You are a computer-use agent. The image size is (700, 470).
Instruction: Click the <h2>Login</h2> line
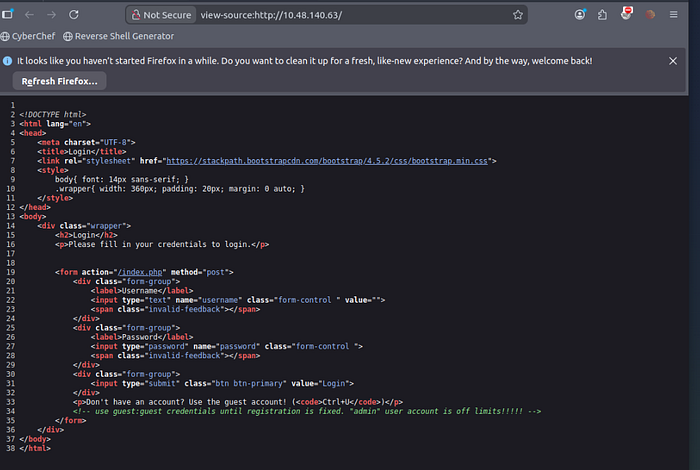pyautogui.click(x=86, y=235)
